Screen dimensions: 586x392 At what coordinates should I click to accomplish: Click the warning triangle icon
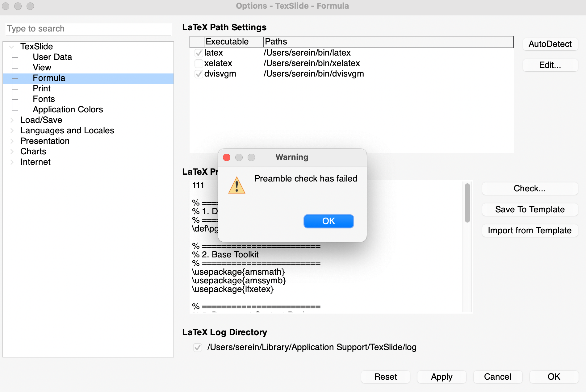tap(237, 185)
